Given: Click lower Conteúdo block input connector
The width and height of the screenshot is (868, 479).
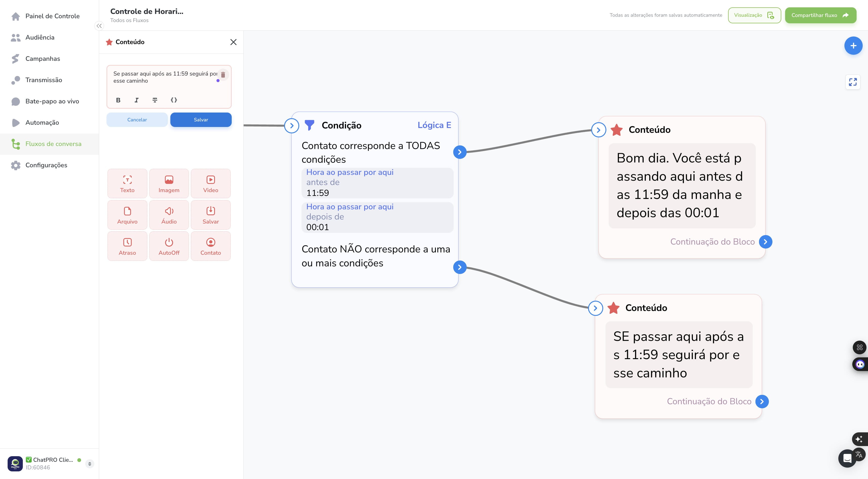Looking at the screenshot, I should (x=595, y=308).
